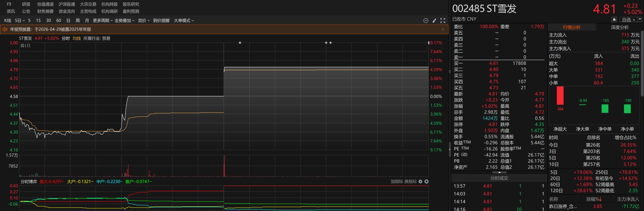
Task: Open the 资金流向 menu item
Action: tap(67, 11)
